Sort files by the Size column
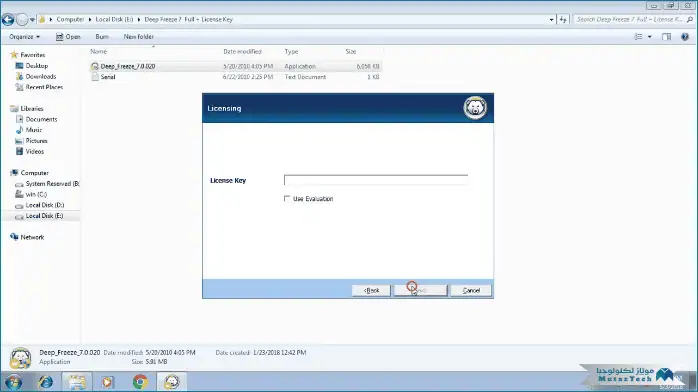 pos(351,52)
